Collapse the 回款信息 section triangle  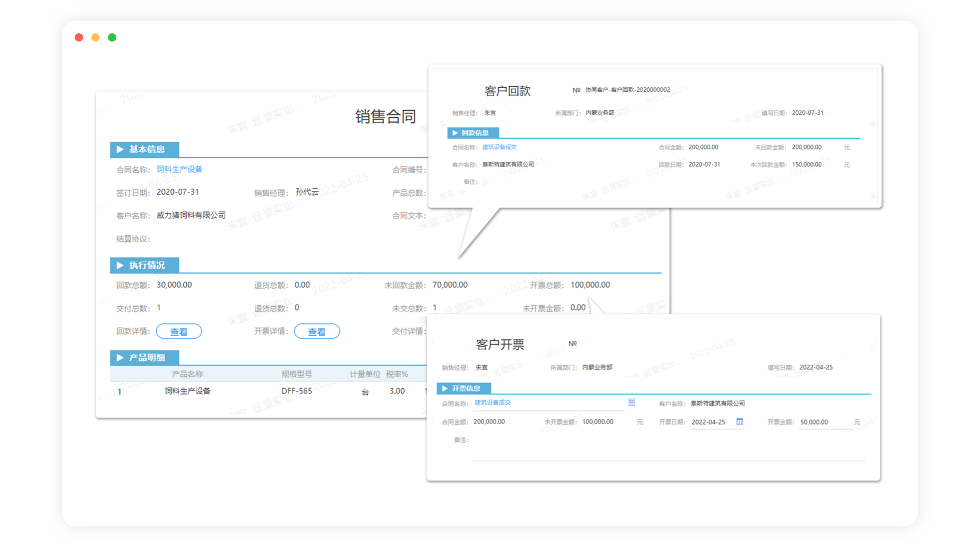pyautogui.click(x=455, y=133)
